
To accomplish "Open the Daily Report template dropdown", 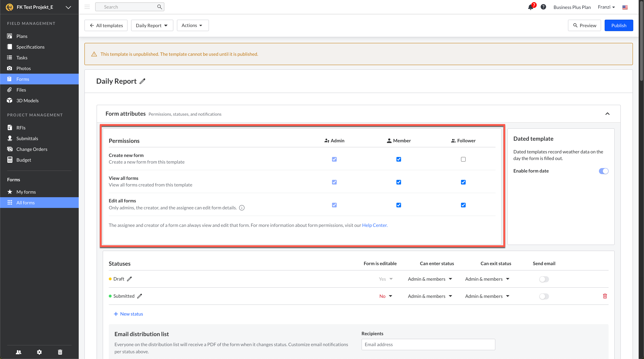I will click(152, 26).
